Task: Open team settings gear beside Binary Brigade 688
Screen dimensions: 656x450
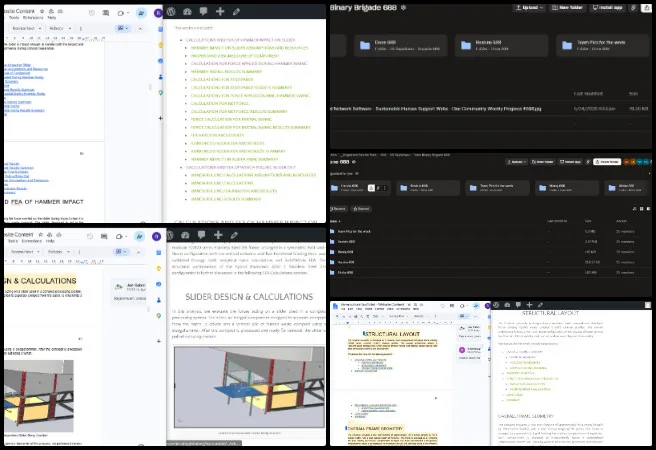Action: [x=403, y=8]
